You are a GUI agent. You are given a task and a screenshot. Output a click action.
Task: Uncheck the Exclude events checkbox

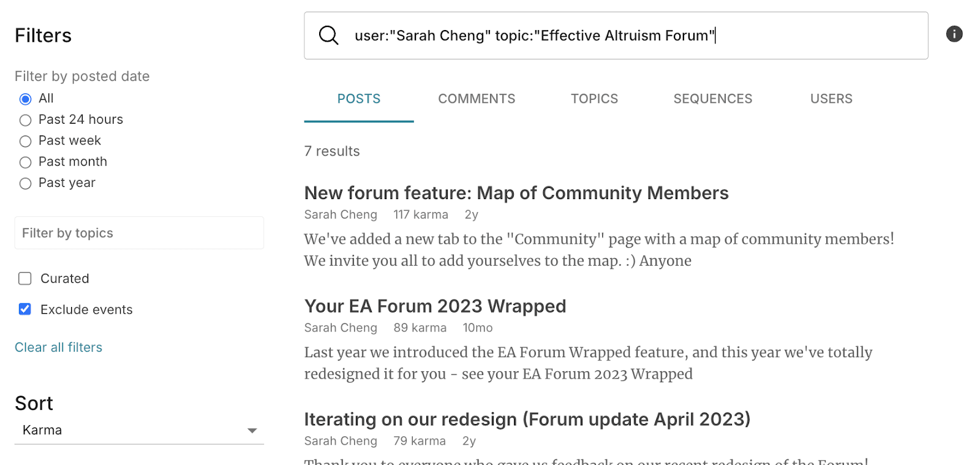25,309
